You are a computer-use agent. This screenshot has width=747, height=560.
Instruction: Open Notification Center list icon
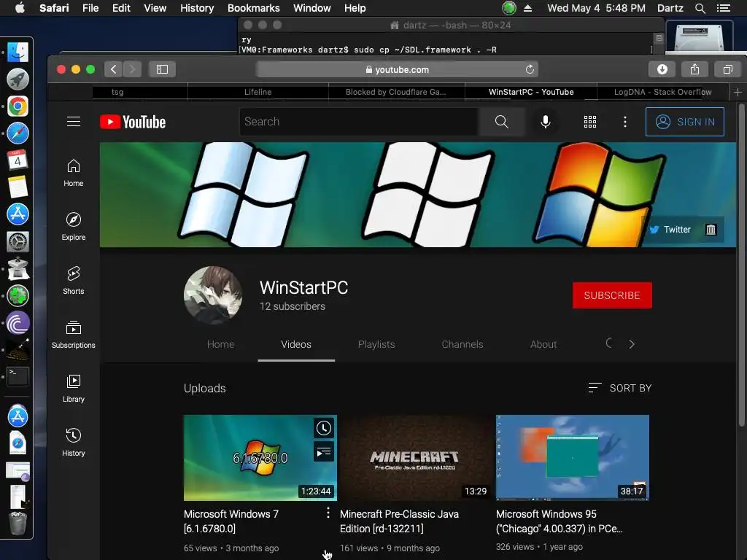(723, 8)
